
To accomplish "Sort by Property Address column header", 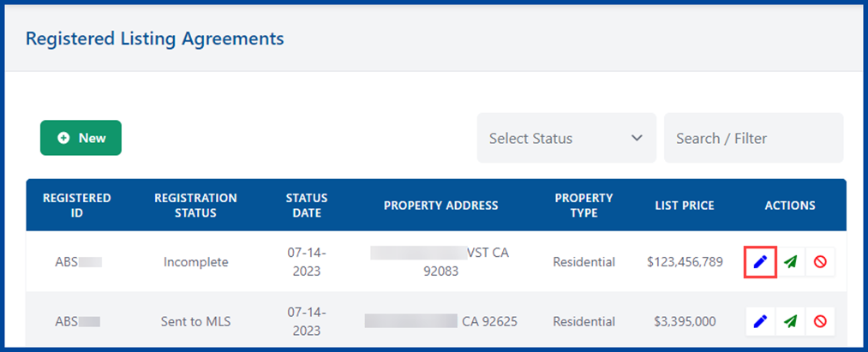I will 440,206.
